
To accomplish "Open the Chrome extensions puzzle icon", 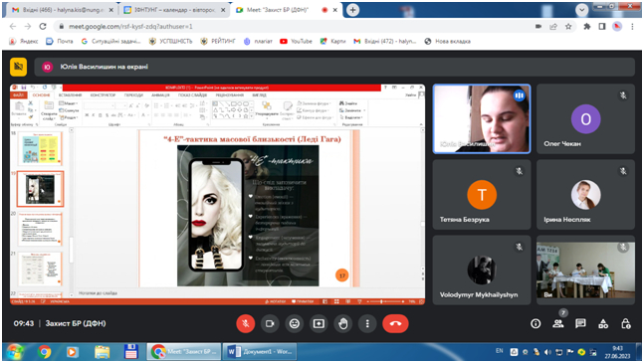I will coord(587,26).
